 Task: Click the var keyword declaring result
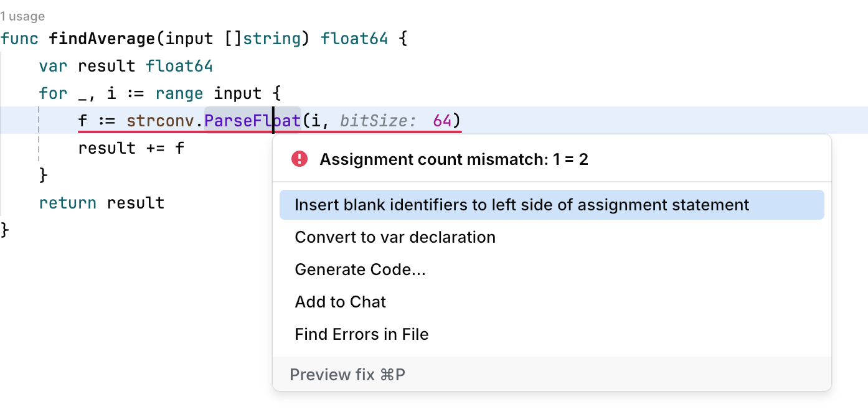52,65
